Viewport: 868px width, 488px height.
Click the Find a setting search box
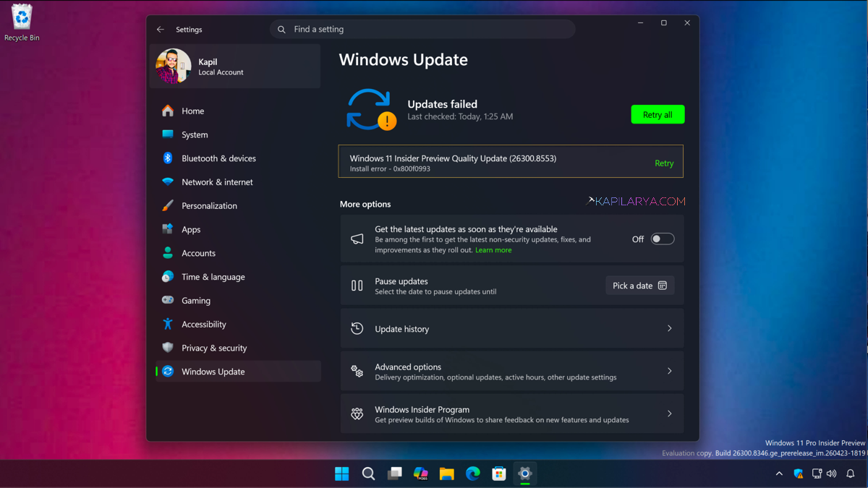point(423,30)
